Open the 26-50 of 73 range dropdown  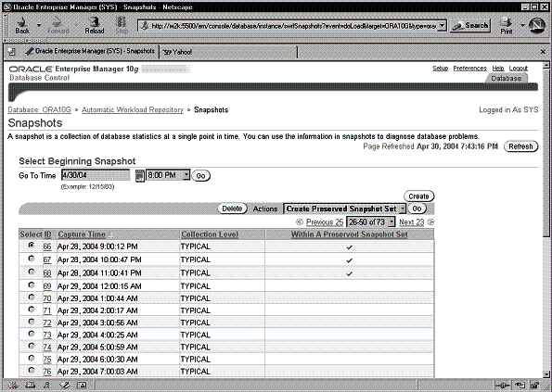click(x=371, y=221)
